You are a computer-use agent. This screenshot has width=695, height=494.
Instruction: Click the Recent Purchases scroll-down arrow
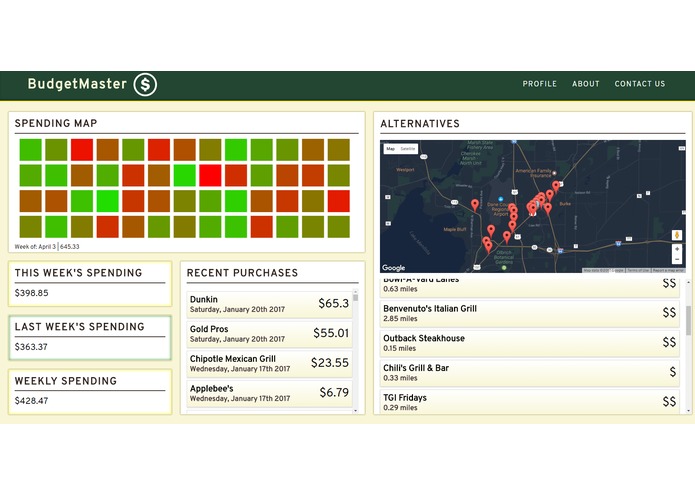pyautogui.click(x=355, y=411)
